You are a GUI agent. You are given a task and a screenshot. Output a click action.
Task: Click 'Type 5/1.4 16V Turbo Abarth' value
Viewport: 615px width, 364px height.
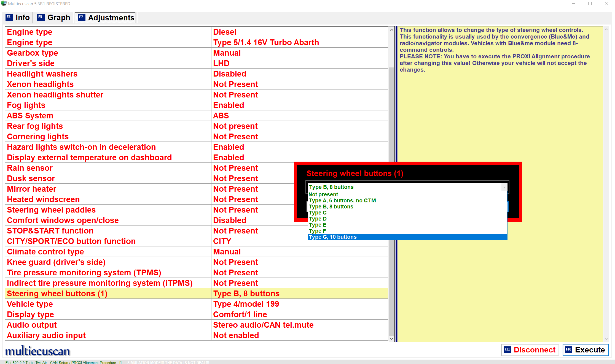click(x=300, y=42)
